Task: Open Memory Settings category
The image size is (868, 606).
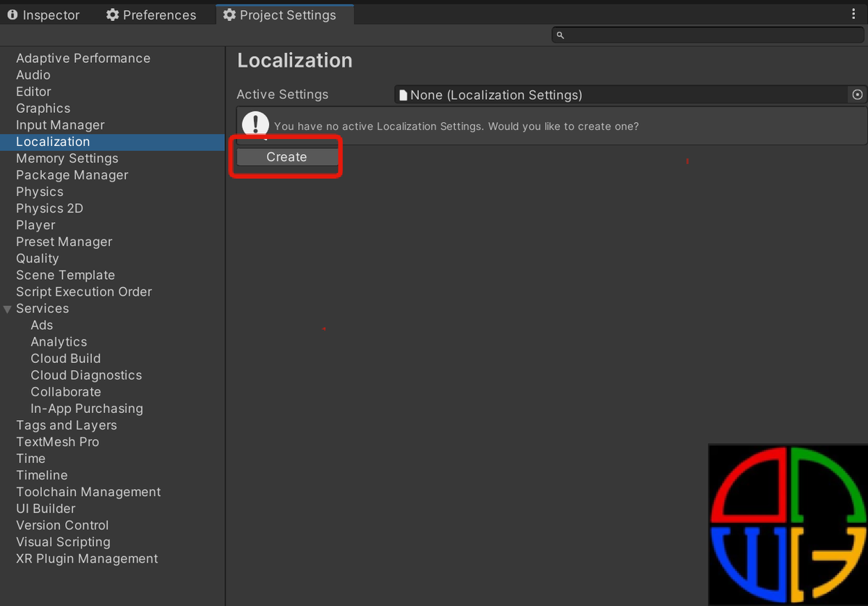Action: [67, 158]
